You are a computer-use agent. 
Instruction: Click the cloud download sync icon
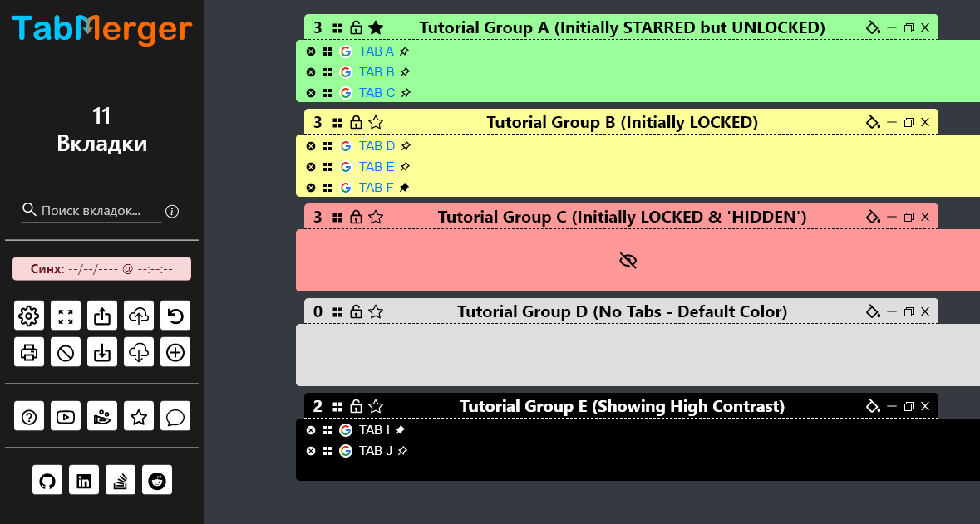pyautogui.click(x=139, y=352)
